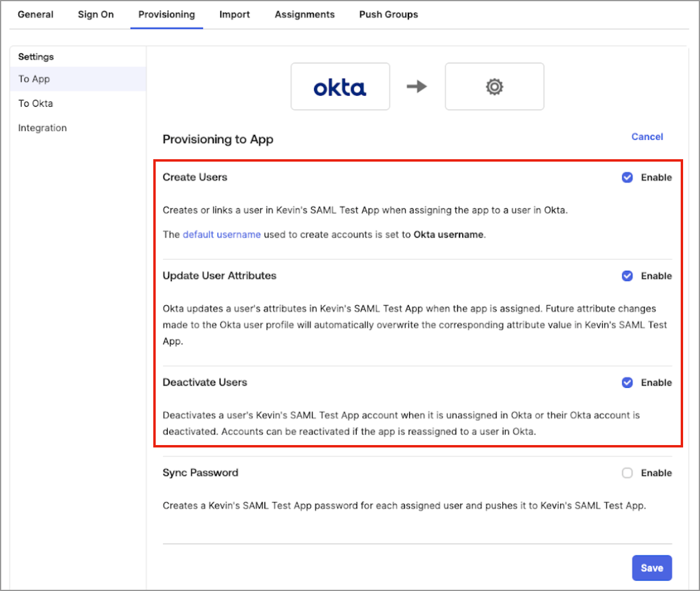Toggle Update User Attributes Enable checkbox
This screenshot has height=591, width=700.
point(627,276)
